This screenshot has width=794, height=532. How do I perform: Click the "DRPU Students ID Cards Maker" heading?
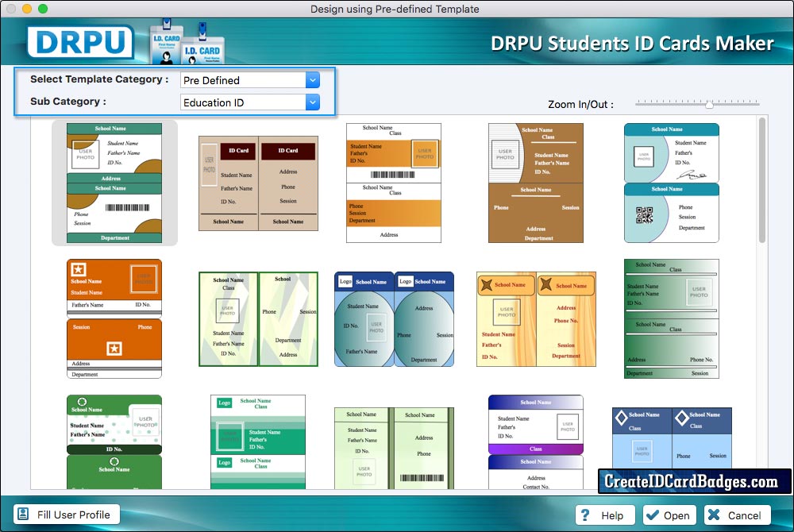click(x=633, y=43)
